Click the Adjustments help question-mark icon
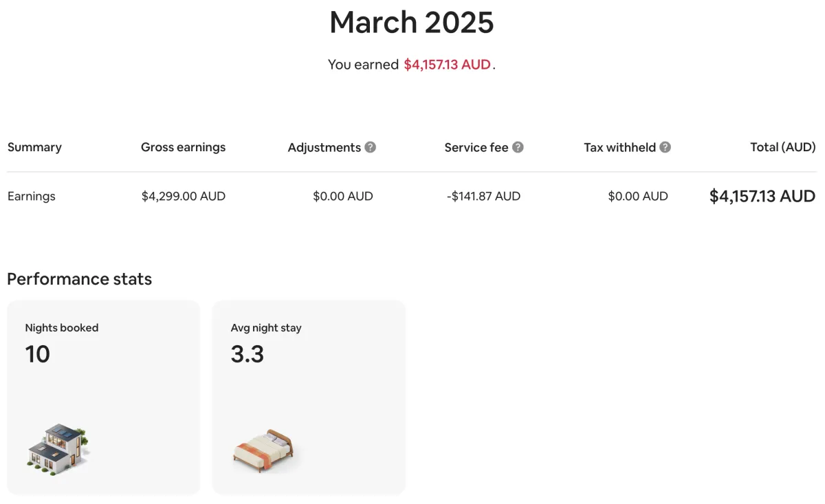Image resolution: width=825 pixels, height=504 pixels. [371, 147]
